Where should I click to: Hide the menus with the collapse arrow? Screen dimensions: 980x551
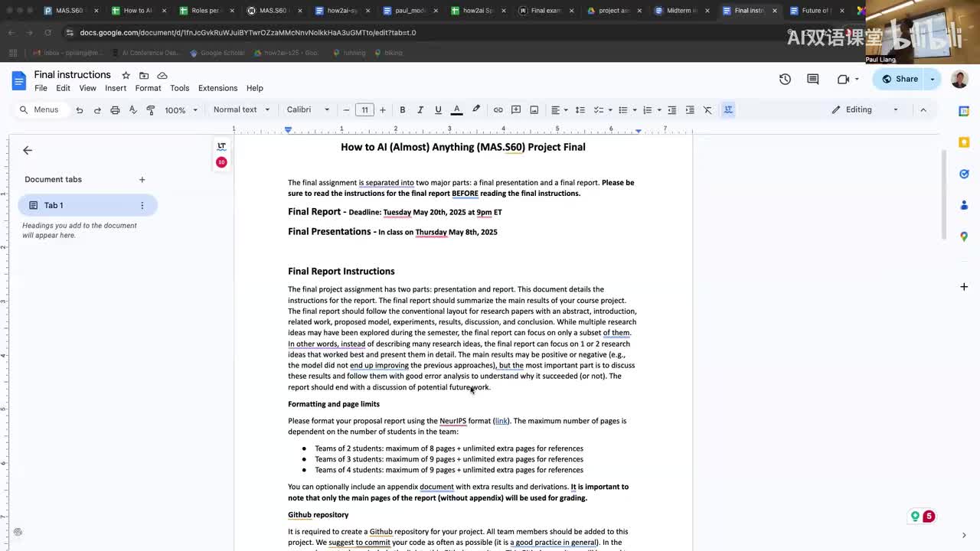click(x=923, y=109)
